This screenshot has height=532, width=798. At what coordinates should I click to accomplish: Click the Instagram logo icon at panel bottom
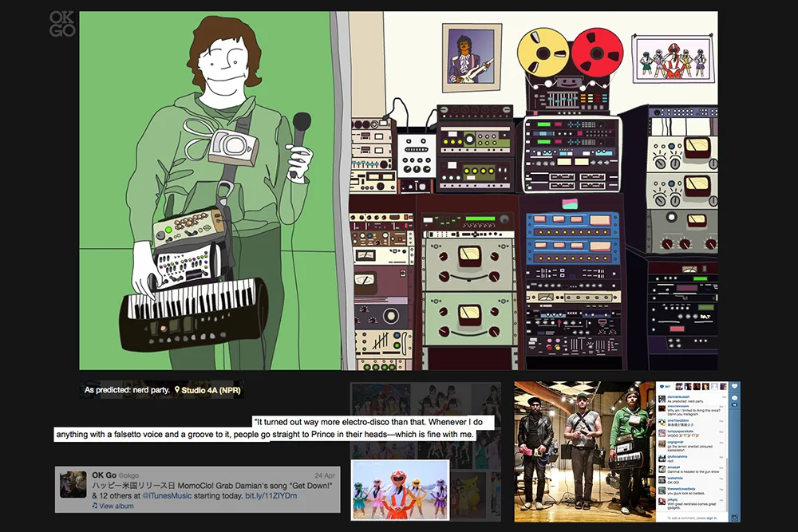[x=734, y=518]
